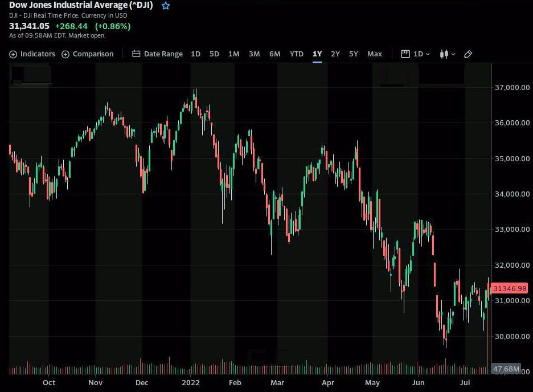Click the Comparison plus icon
This screenshot has width=533, height=392.
coord(65,54)
